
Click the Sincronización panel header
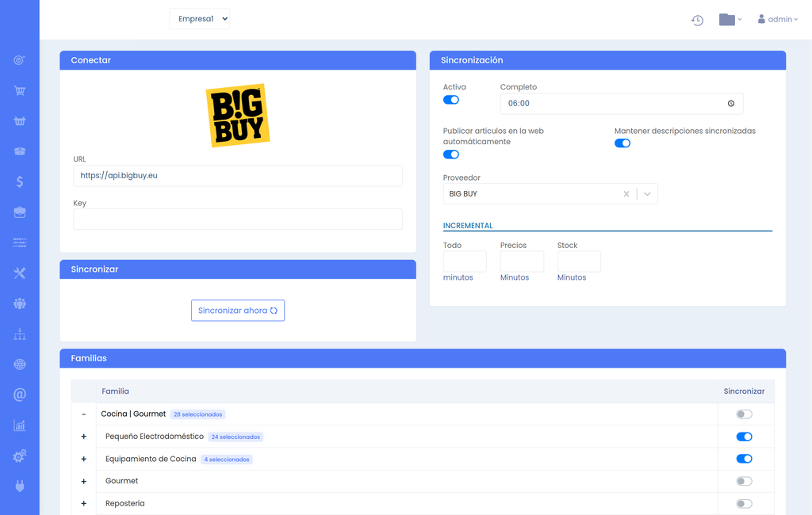(607, 60)
